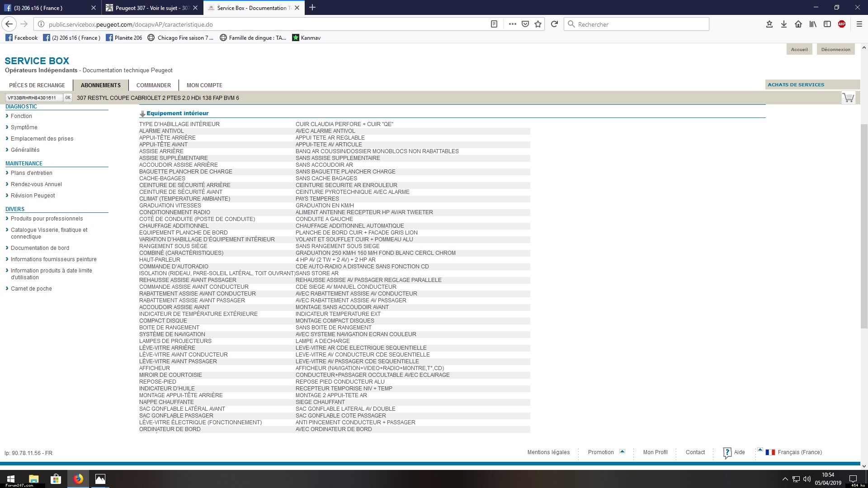Open the Commander menu tab
Image resolution: width=868 pixels, height=488 pixels.
tap(154, 85)
